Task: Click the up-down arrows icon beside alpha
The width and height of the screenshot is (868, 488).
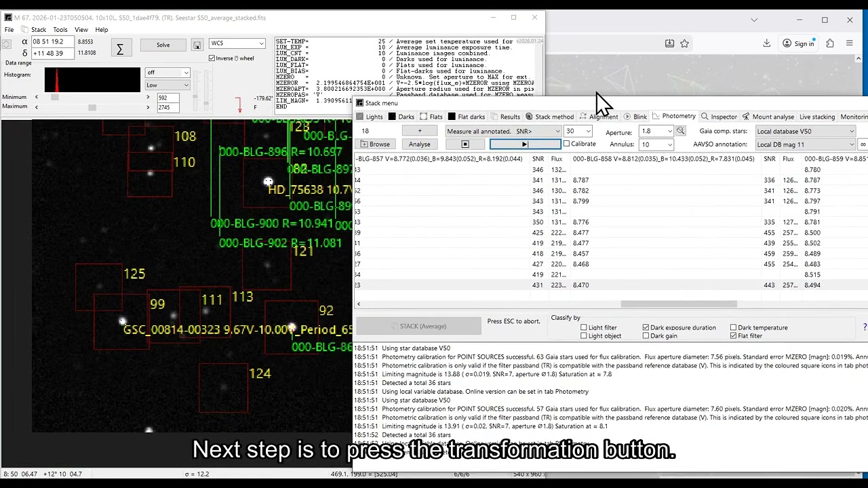Action: tap(6, 44)
